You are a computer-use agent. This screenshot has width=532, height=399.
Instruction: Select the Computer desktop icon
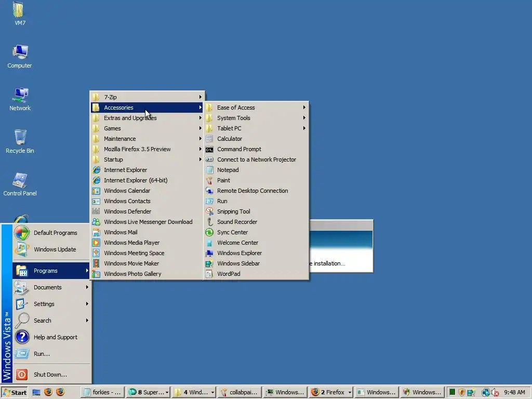coord(20,52)
